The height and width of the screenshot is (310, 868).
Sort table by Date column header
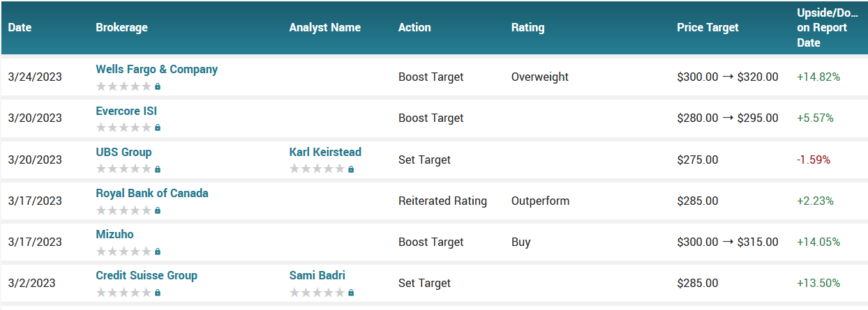pos(20,28)
